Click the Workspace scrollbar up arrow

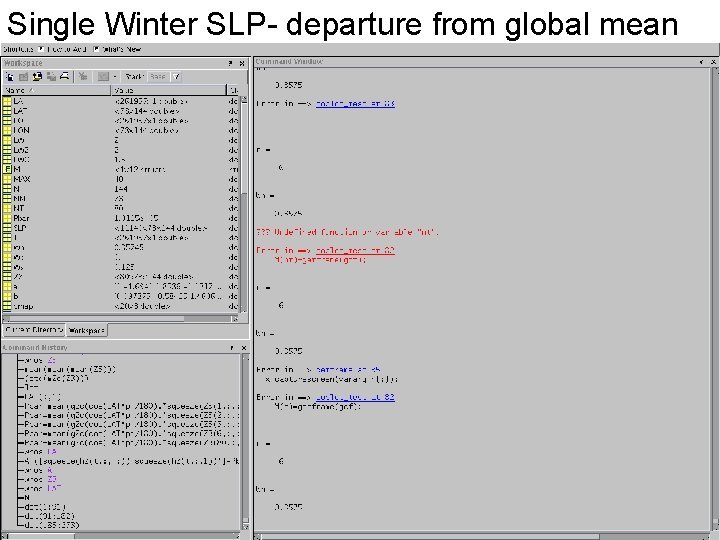tap(244, 99)
